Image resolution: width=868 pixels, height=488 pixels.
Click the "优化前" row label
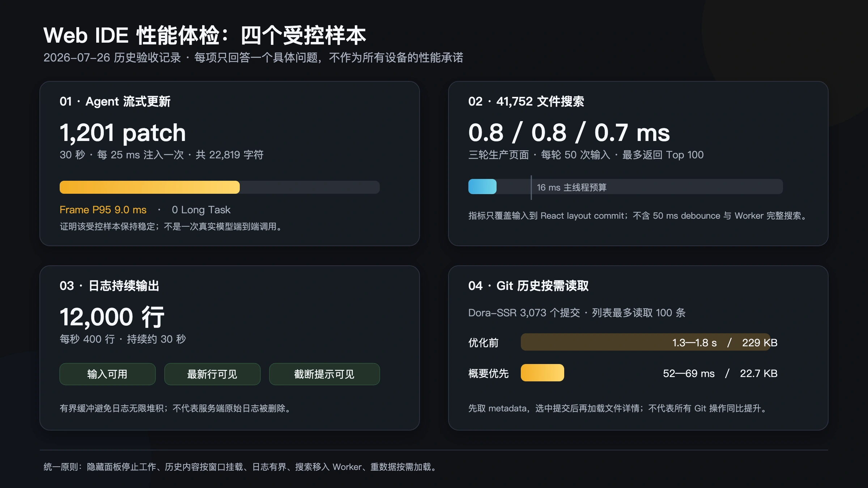(x=484, y=343)
